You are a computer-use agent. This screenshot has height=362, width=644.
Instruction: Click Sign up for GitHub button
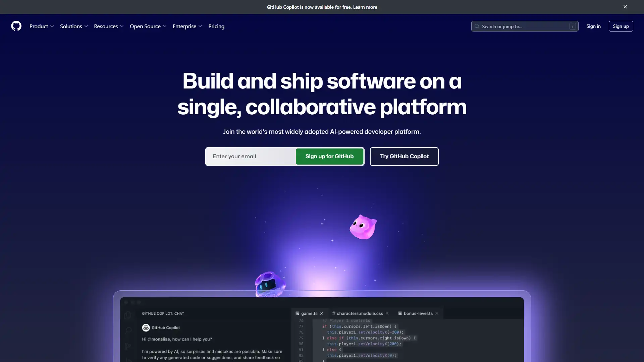pyautogui.click(x=329, y=156)
